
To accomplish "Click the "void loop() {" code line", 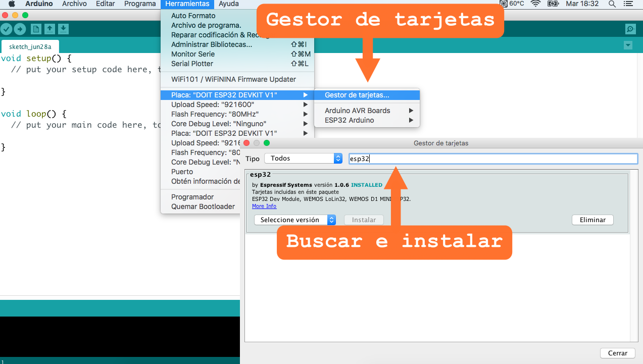I will click(x=34, y=114).
